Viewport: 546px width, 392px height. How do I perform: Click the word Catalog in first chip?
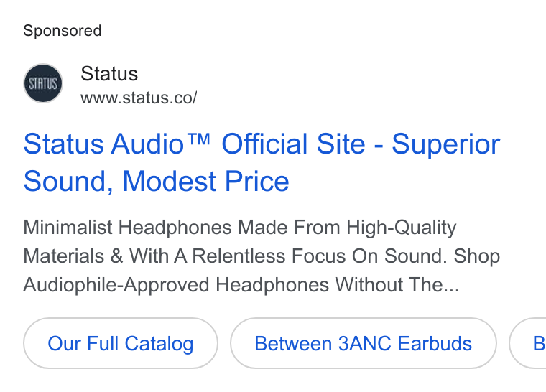click(159, 344)
